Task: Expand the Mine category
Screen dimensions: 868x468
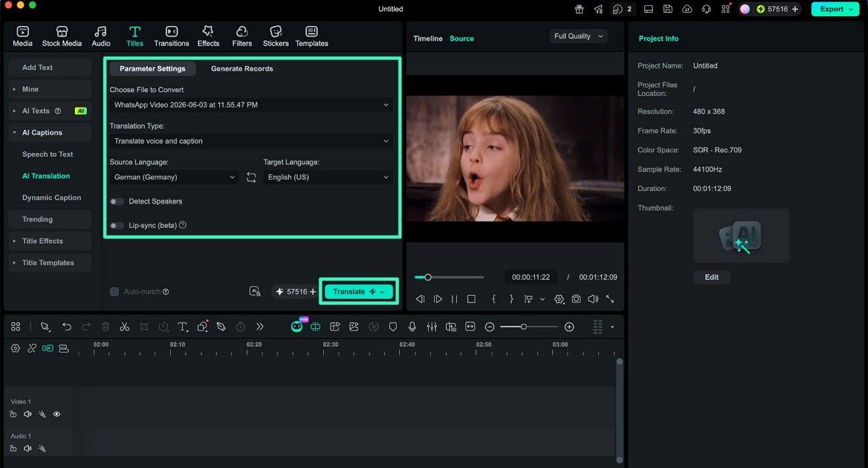Action: (50, 89)
